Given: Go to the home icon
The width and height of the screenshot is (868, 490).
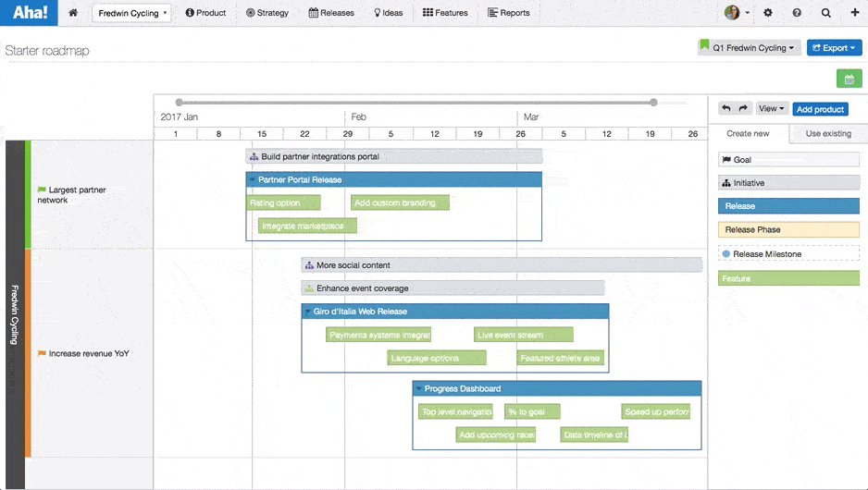Looking at the screenshot, I should (x=73, y=13).
